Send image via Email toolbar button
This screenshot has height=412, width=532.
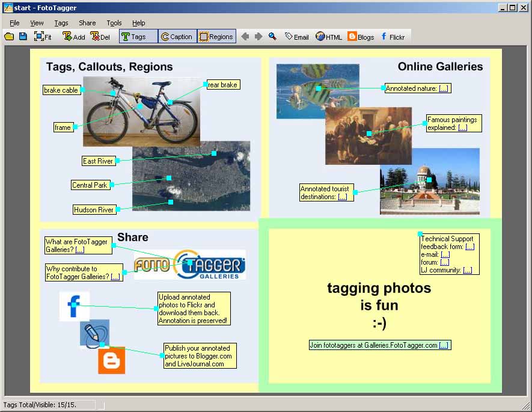297,37
